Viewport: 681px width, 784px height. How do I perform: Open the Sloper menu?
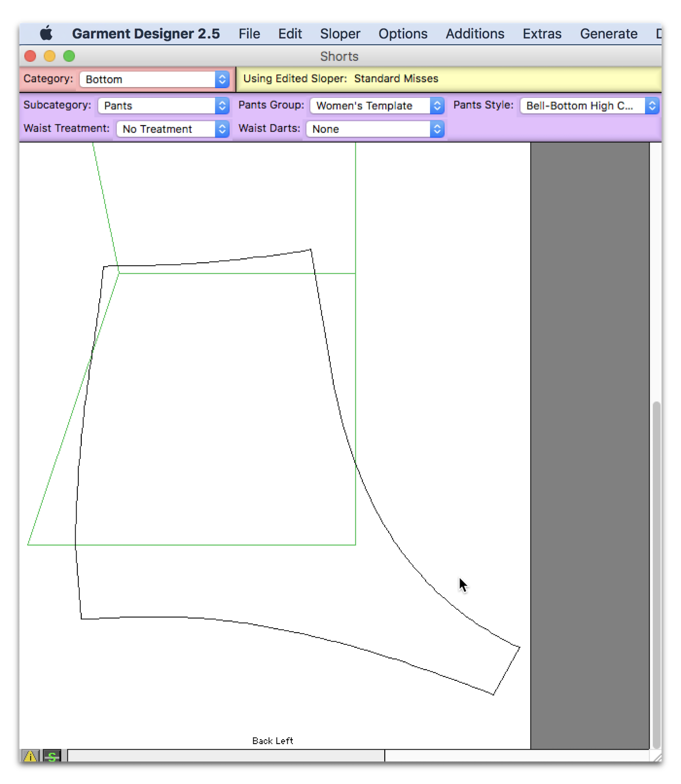tap(340, 34)
